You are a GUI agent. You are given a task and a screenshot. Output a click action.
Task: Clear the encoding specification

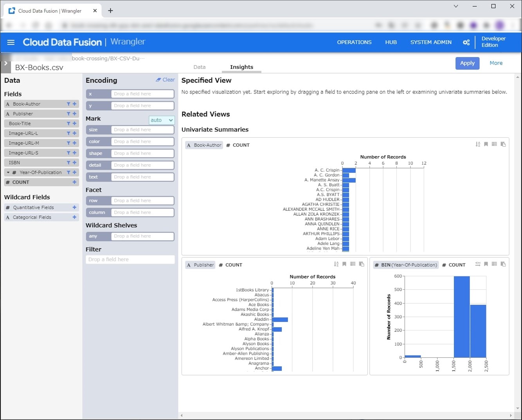click(x=165, y=80)
